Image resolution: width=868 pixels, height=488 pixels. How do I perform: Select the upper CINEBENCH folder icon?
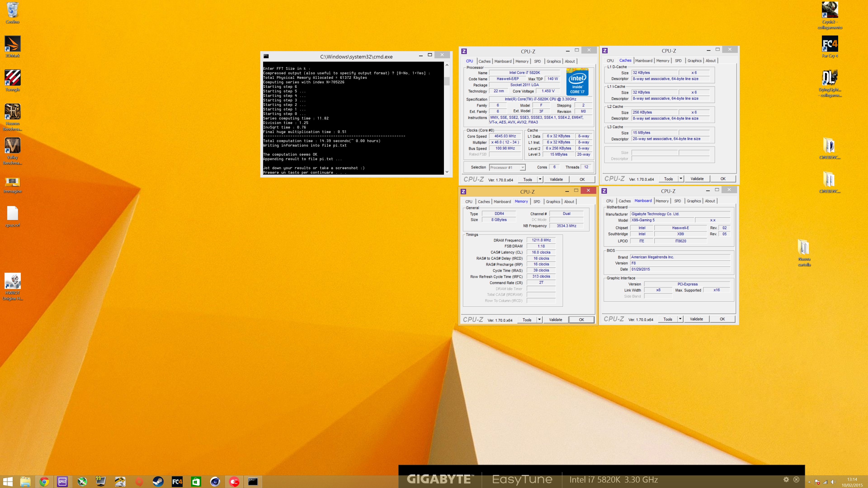coord(830,148)
